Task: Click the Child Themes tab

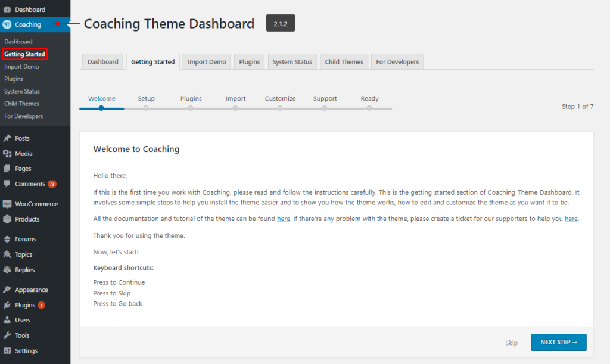Action: pos(344,61)
